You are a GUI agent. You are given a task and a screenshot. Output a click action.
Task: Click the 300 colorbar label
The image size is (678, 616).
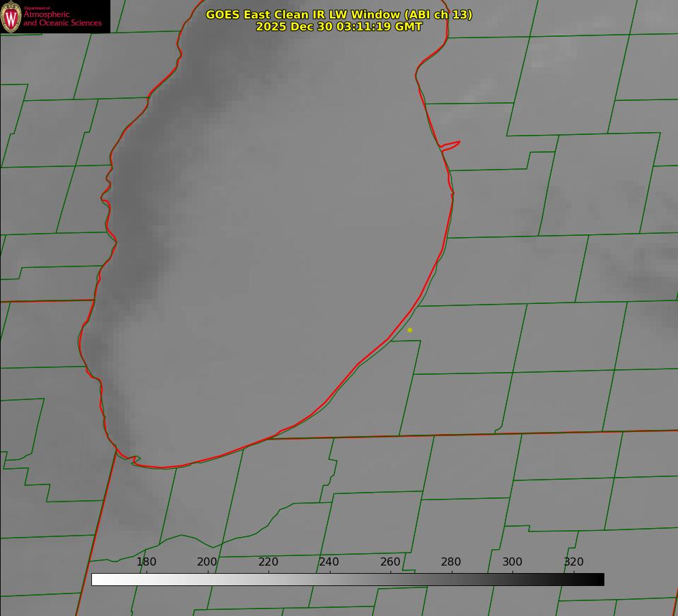512,561
